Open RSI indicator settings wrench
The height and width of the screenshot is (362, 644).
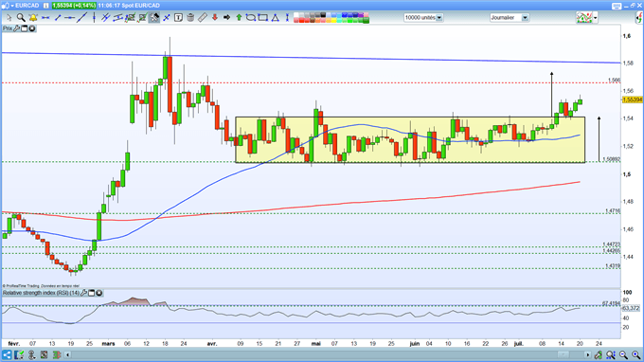[x=83, y=293]
